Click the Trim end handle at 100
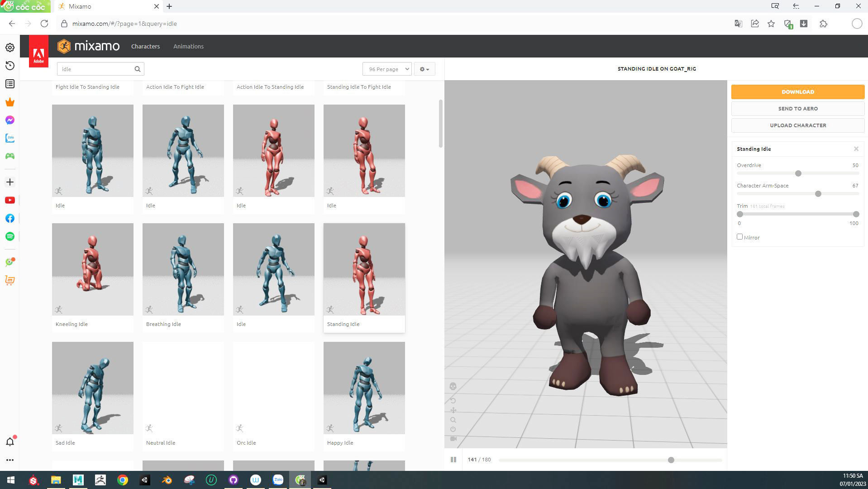Screen dimensions: 868x489 (x=856, y=214)
